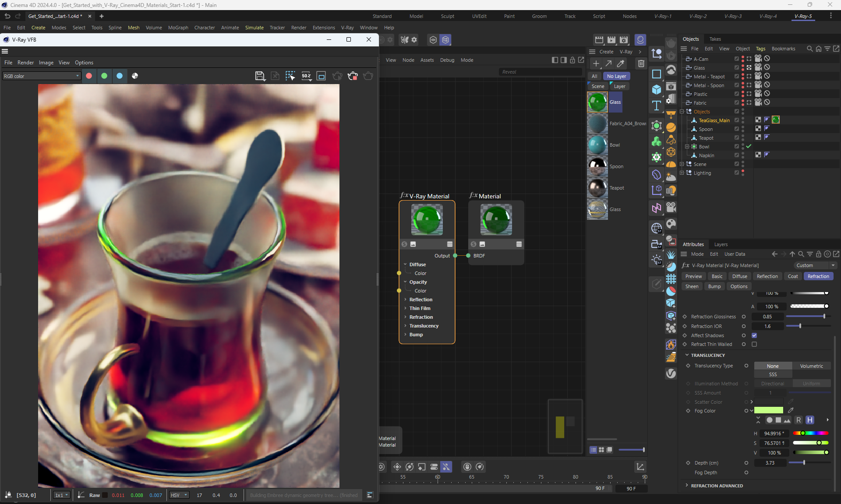Toggle the red channel button
The height and width of the screenshot is (504, 841).
pos(89,76)
